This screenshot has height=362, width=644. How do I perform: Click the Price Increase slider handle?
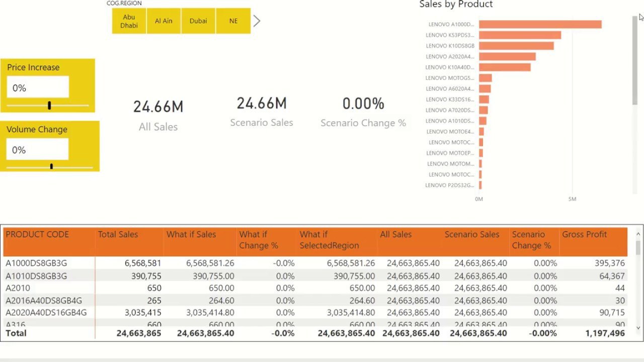tap(49, 105)
